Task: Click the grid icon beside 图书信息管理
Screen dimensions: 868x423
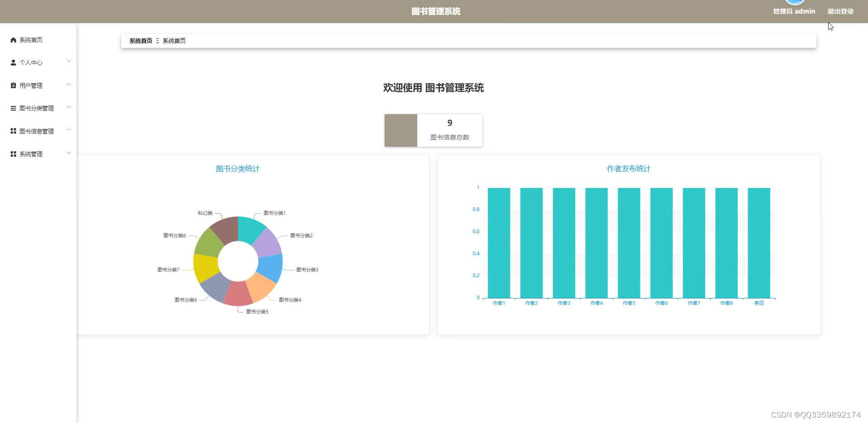Action: (x=13, y=131)
